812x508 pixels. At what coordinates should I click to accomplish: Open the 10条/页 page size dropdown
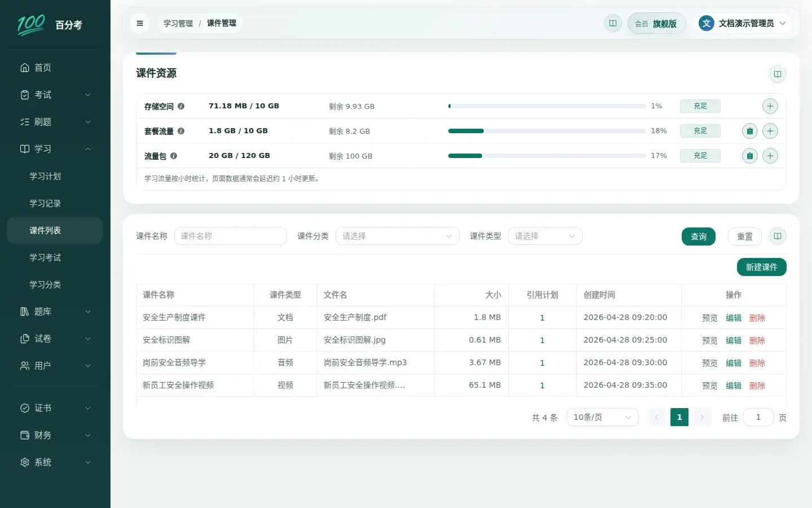(x=603, y=417)
